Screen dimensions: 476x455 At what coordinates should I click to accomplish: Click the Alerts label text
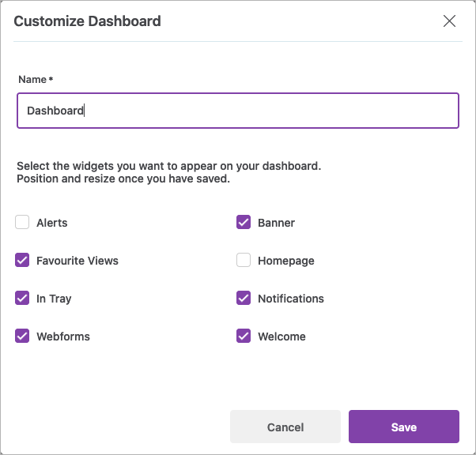[x=52, y=223]
